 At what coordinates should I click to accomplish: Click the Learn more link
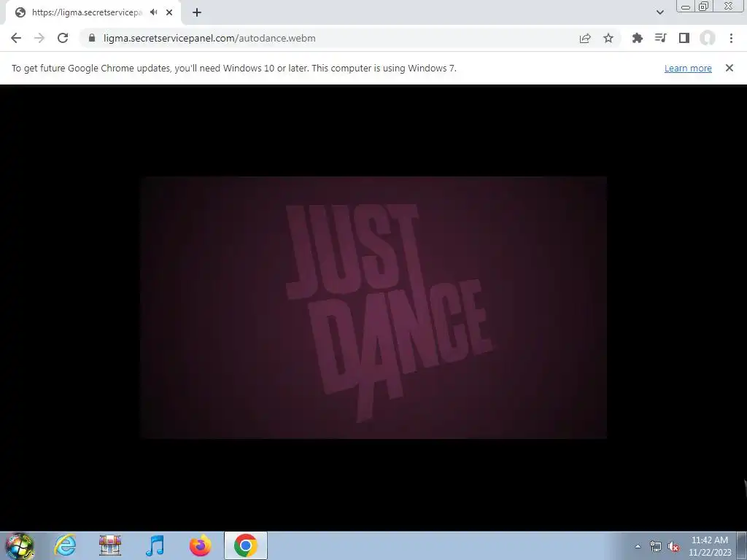[688, 68]
